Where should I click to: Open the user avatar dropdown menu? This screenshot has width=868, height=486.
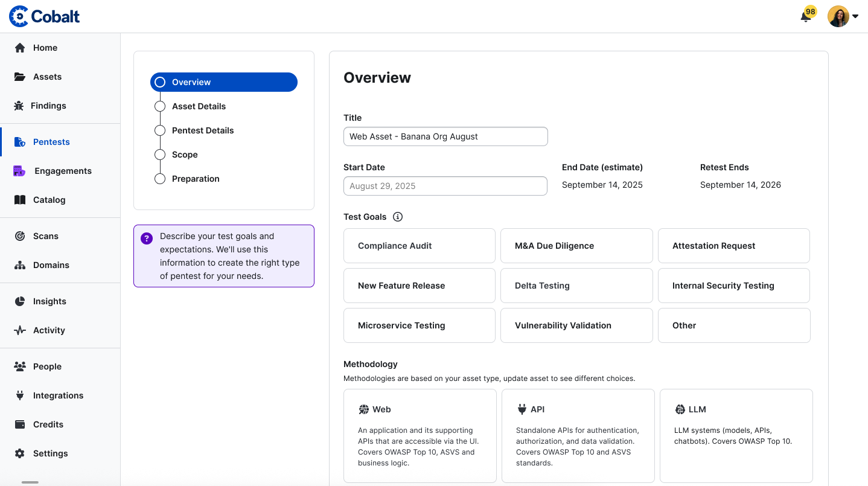tap(843, 16)
